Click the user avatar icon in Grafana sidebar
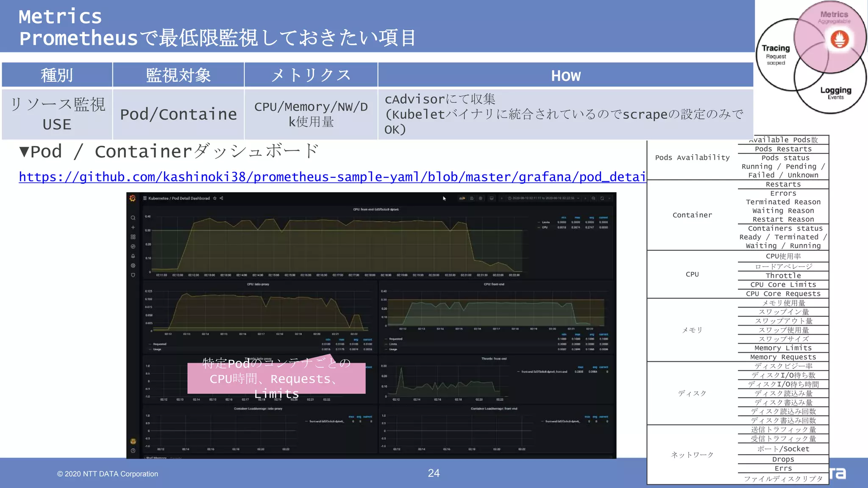The image size is (868, 488). [x=133, y=441]
